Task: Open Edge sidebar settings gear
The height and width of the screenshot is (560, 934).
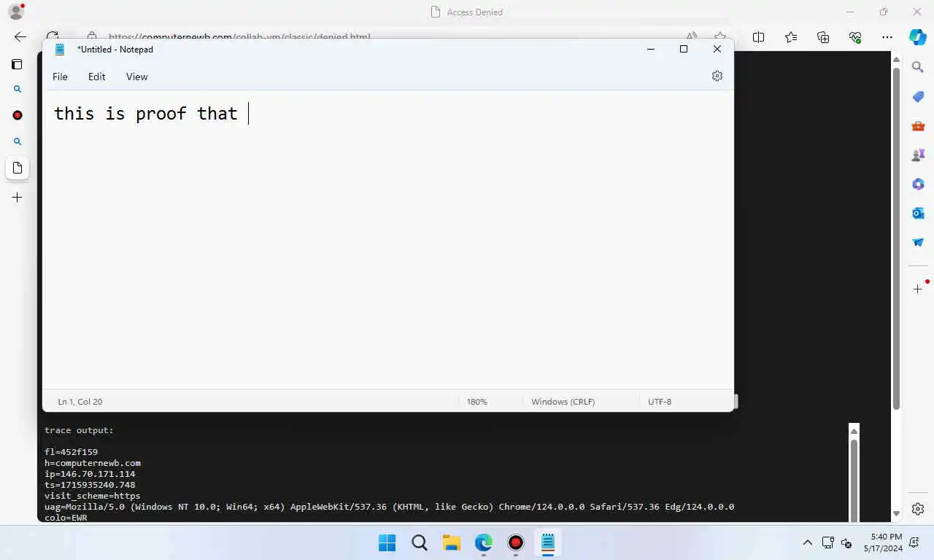Action: tap(918, 509)
